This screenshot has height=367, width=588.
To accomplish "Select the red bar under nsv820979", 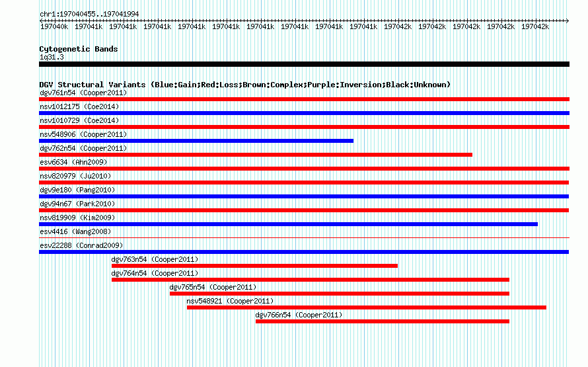I will [304, 183].
